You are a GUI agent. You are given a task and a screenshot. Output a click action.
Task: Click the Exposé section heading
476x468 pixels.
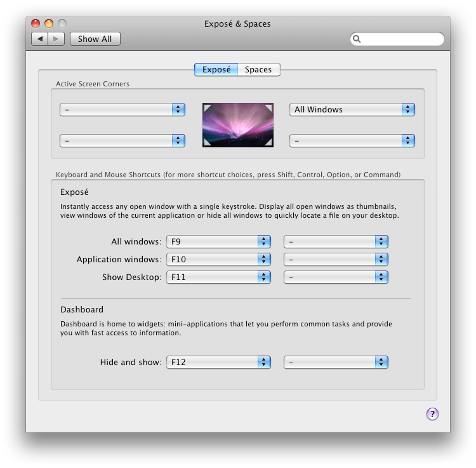(x=74, y=192)
